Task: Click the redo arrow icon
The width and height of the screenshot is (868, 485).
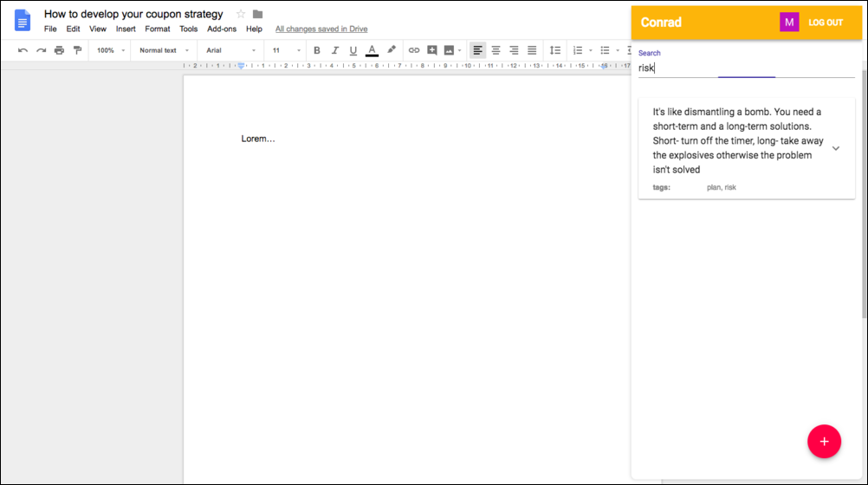Action: tap(41, 50)
